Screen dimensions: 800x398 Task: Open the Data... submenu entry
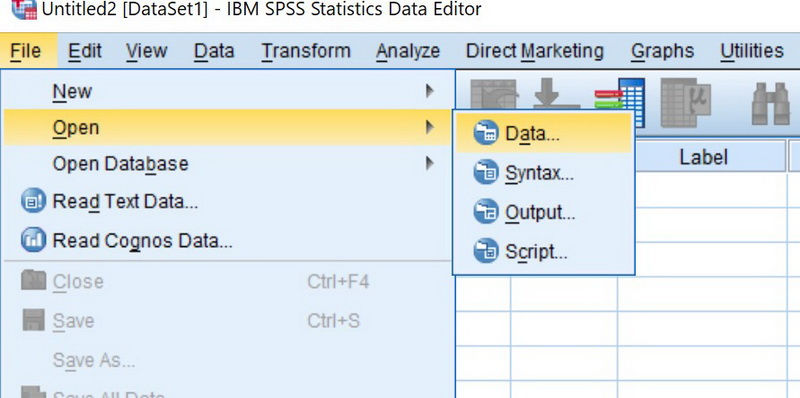[544, 134]
